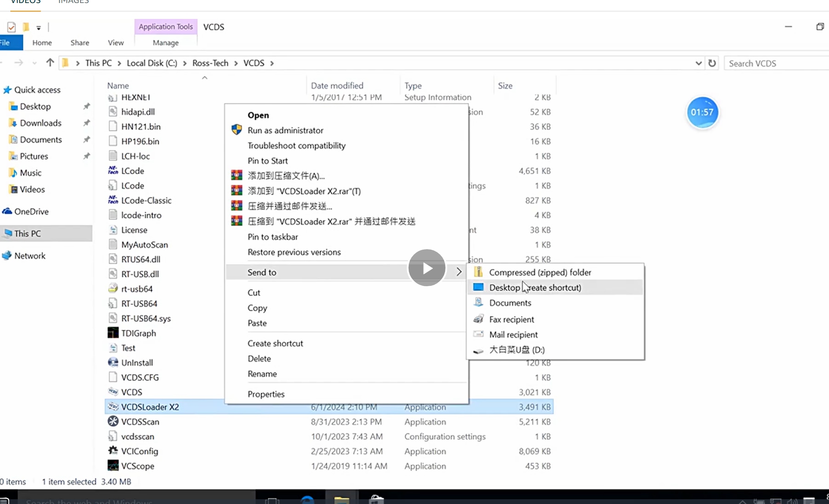Expand the address bar history dropdown
This screenshot has height=504, width=829.
[698, 63]
